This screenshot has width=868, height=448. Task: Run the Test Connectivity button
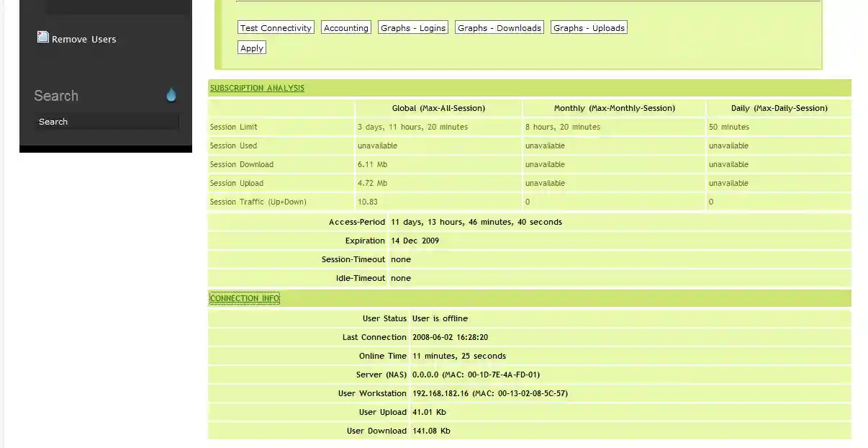tap(276, 28)
